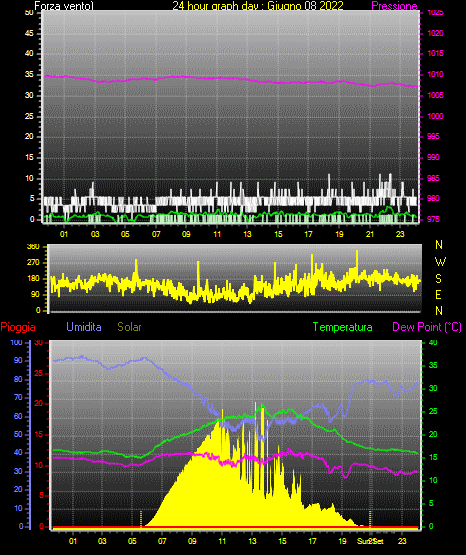Click the 90 humidity scale value

18,360
